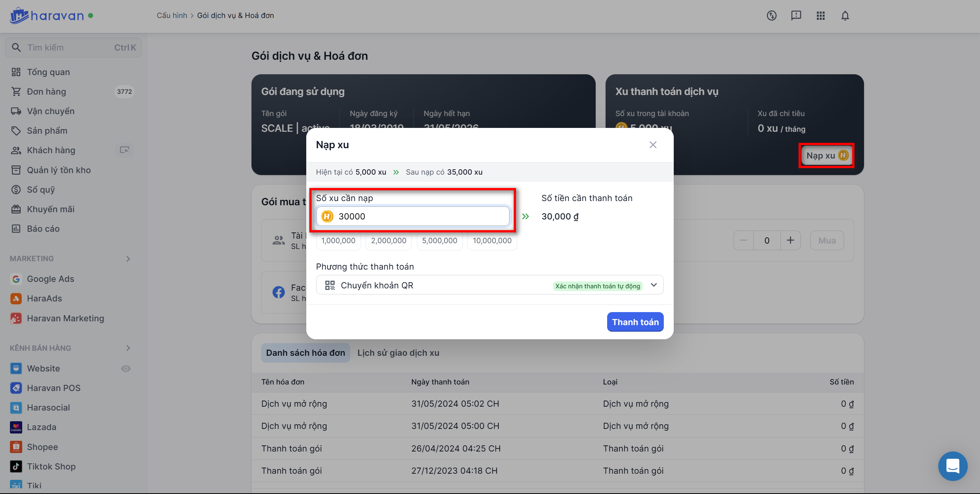Toggle the Website eye visibility icon
Screen dimensions: 980x494
tap(126, 368)
